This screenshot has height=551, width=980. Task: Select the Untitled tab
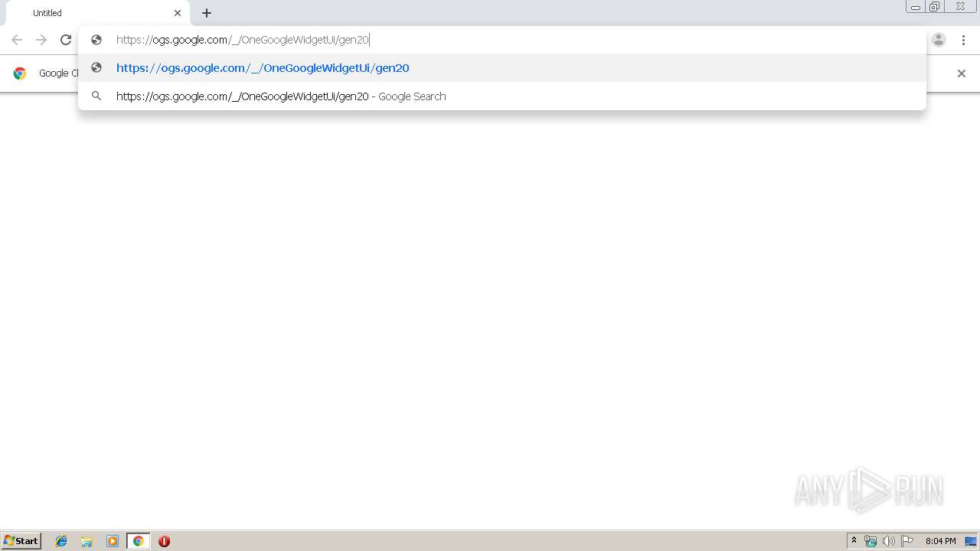(98, 13)
